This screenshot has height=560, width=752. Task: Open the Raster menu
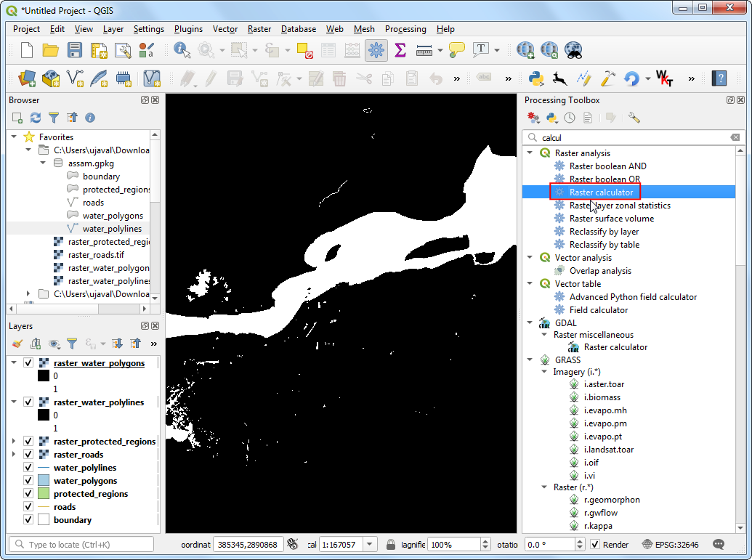[259, 29]
